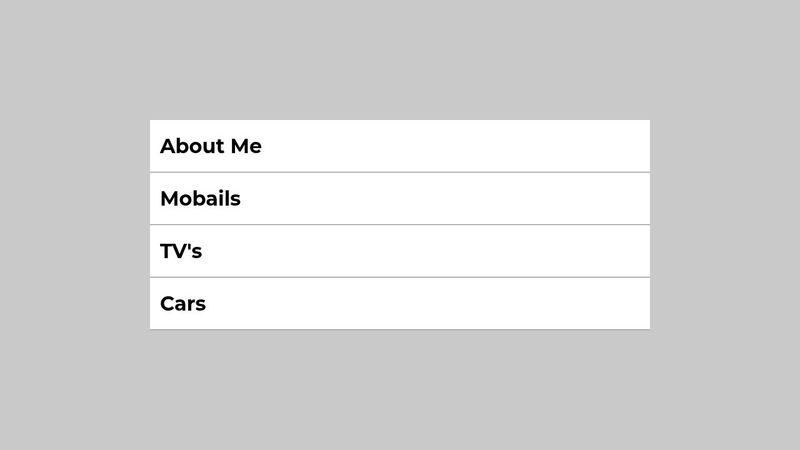
Task: Open the Cars panel
Action: [x=400, y=304]
